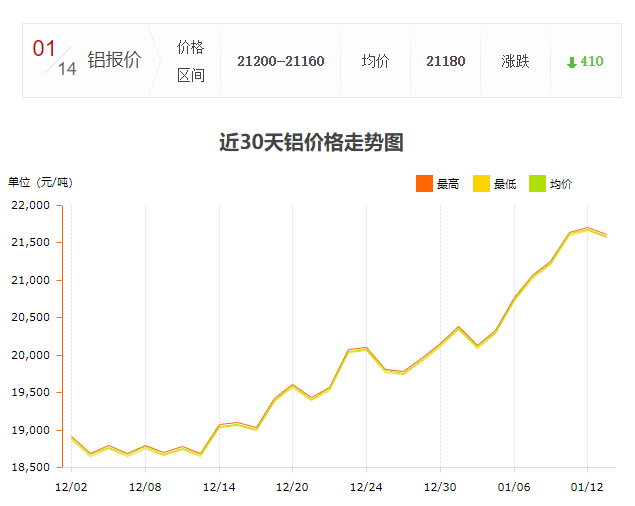Click the 单位 (元/吨) unit label
Viewport: 635px width, 506px height.
[40, 182]
